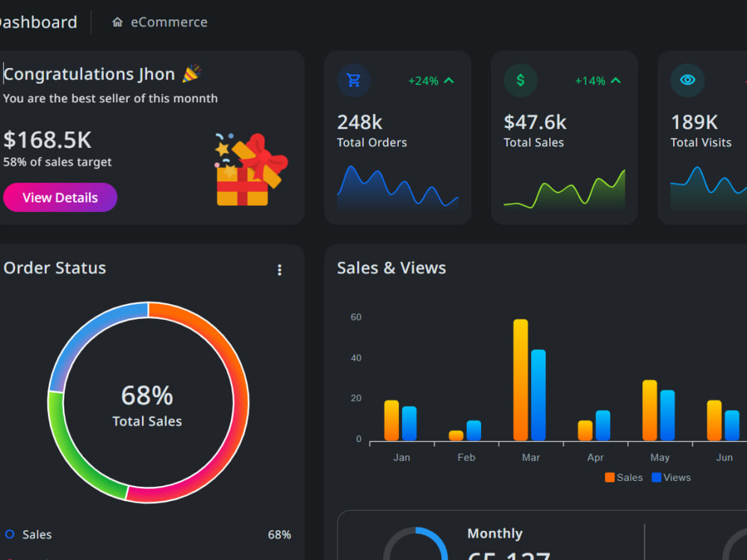This screenshot has width=747, height=560.
Task: Click the up arrow beside +14%
Action: coord(616,81)
